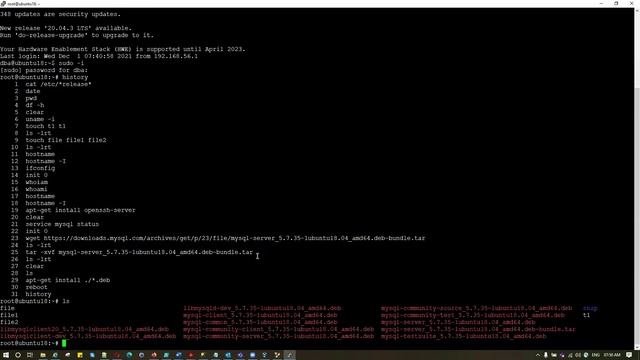Click the microphone tray icon
Viewport: 640px width, 360px height.
coord(546,355)
